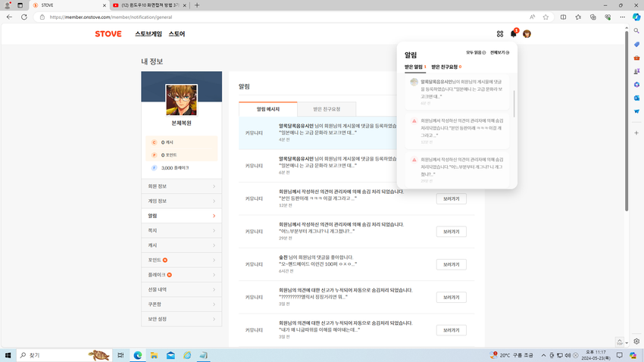The height and width of the screenshot is (362, 644).
Task: Click the notification popup scrollbar
Action: click(514, 102)
